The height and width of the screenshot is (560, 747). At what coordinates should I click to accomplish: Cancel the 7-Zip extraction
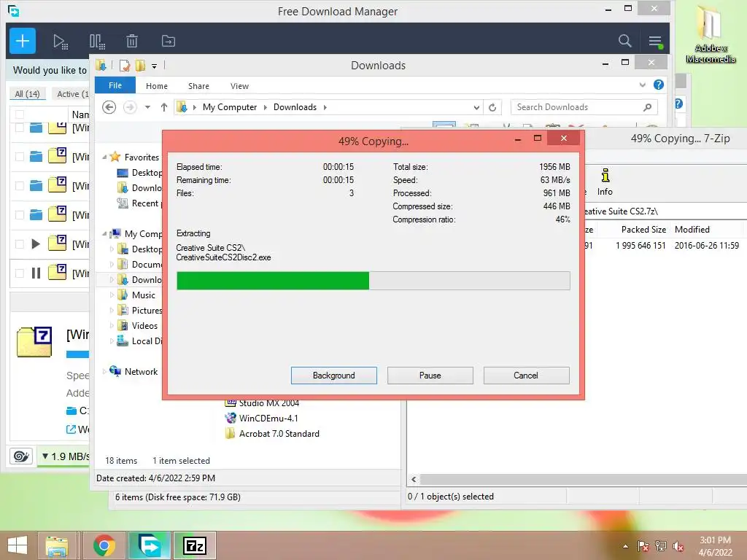pyautogui.click(x=526, y=376)
